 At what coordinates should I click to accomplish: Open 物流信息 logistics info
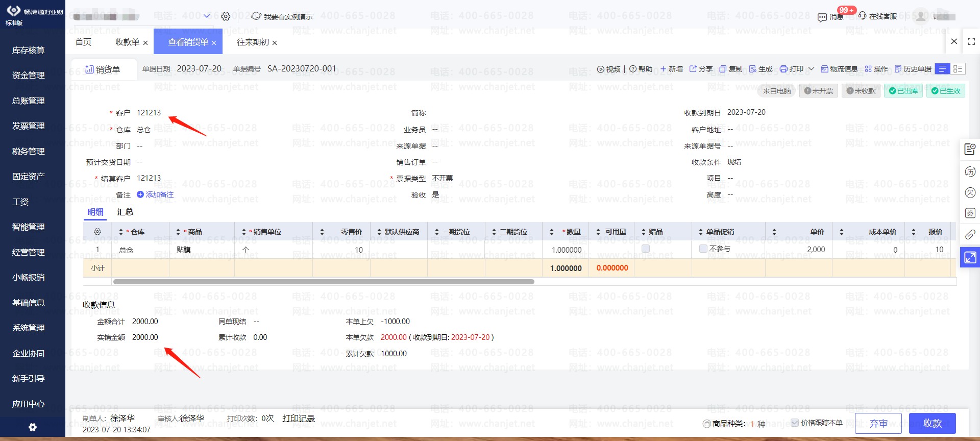[x=839, y=69]
